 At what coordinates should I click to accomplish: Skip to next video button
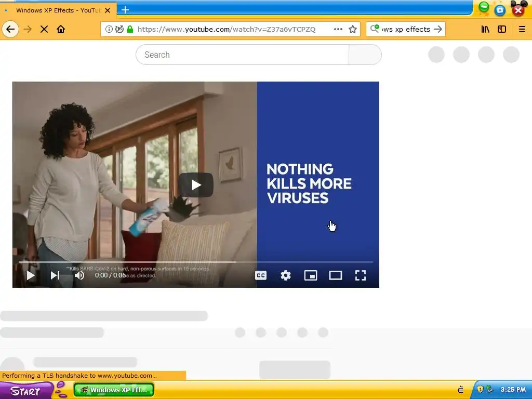click(55, 275)
